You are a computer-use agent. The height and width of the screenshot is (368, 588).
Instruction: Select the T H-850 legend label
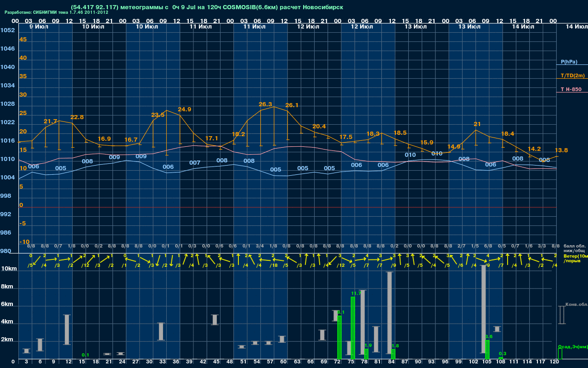[570, 89]
